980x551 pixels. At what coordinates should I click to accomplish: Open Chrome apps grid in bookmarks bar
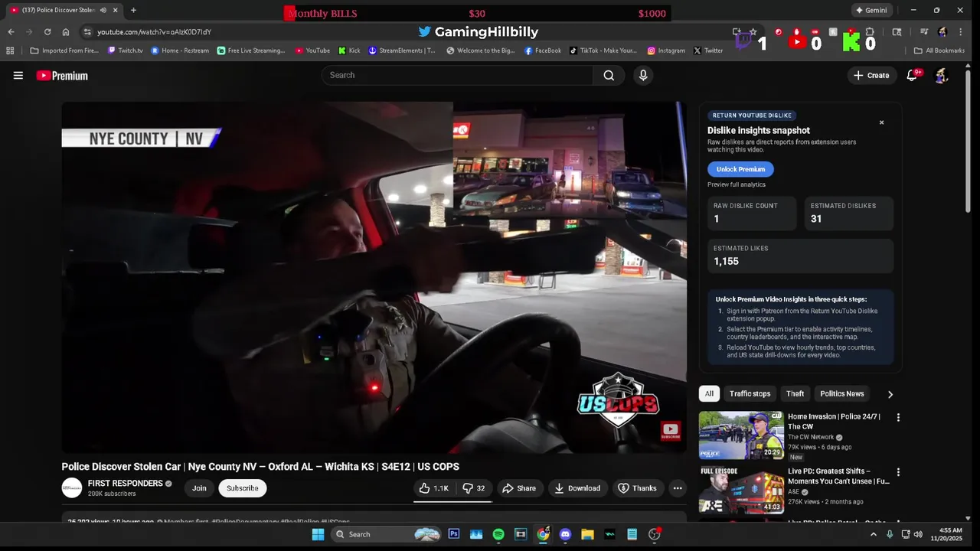(10, 51)
